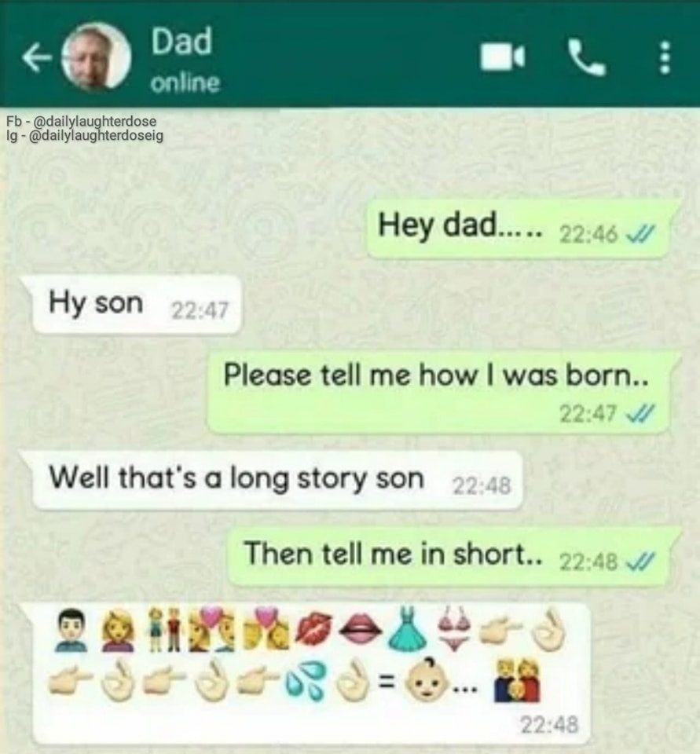The height and width of the screenshot is (754, 700).
Task: Click the family emoji after the dots
Action: (518, 681)
